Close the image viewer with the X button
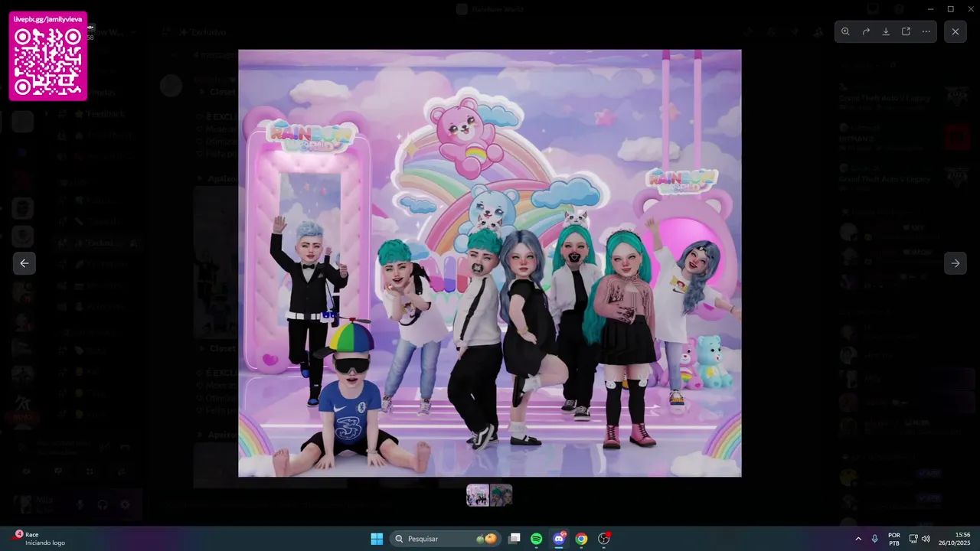The image size is (980, 551). point(955,31)
